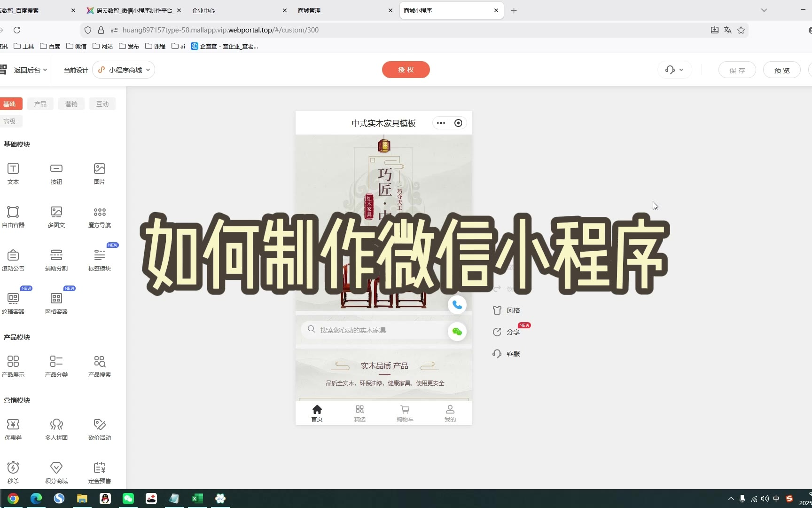Viewport: 812px width, 508px height.
Task: Click the blue phone floating icon
Action: (457, 305)
